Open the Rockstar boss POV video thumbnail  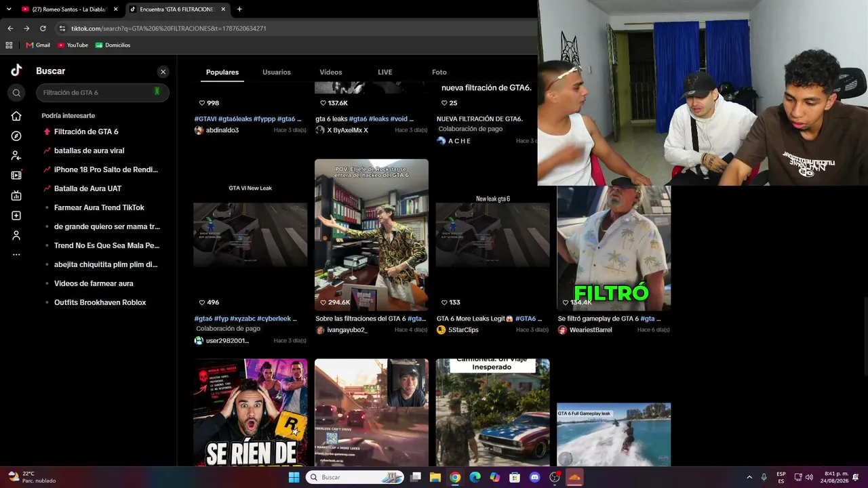coord(372,235)
